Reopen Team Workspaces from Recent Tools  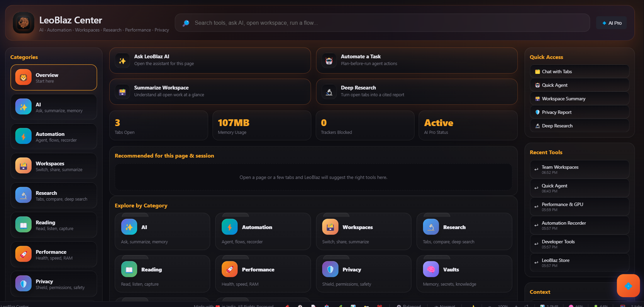point(579,169)
